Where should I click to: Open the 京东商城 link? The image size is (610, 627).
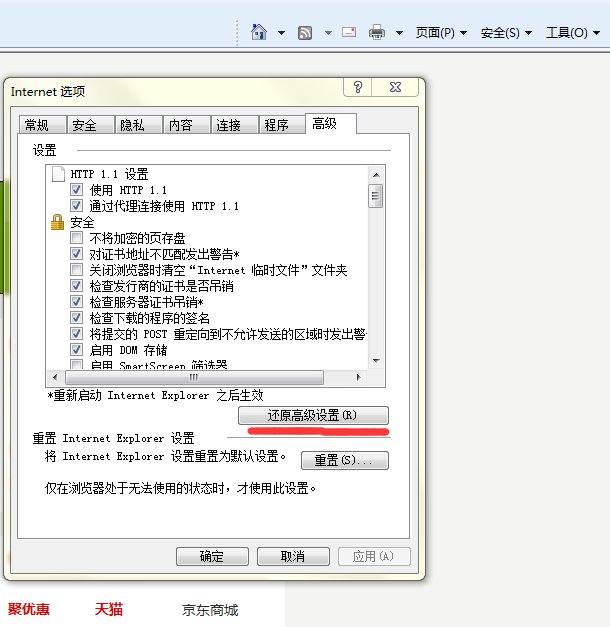pyautogui.click(x=210, y=610)
